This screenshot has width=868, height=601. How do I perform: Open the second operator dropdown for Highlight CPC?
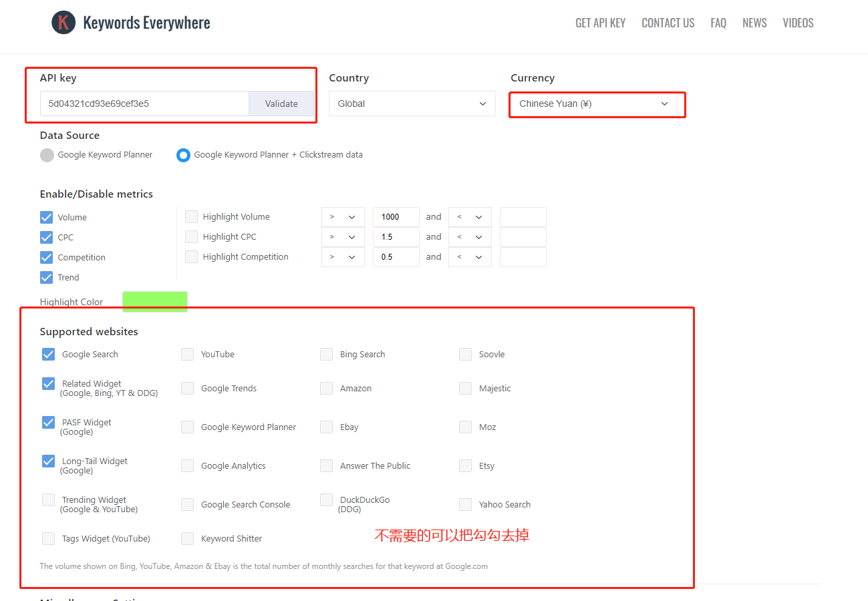[x=470, y=237]
